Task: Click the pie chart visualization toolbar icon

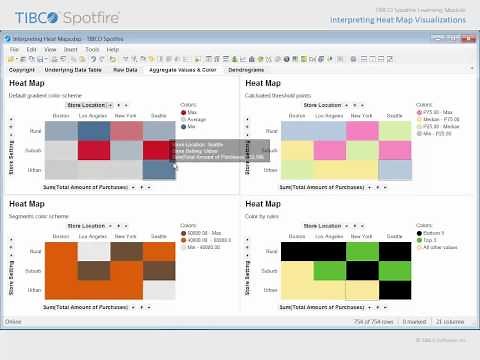Action: [x=260, y=59]
